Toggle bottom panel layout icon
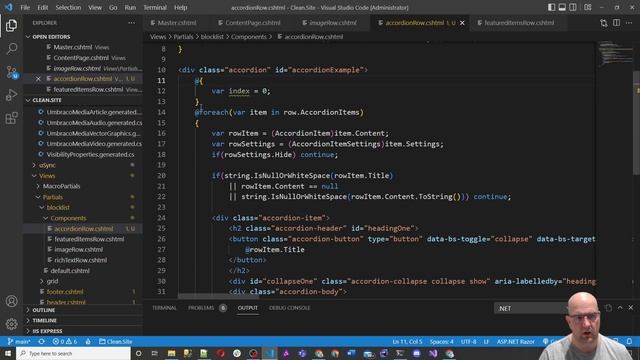 [562, 7]
